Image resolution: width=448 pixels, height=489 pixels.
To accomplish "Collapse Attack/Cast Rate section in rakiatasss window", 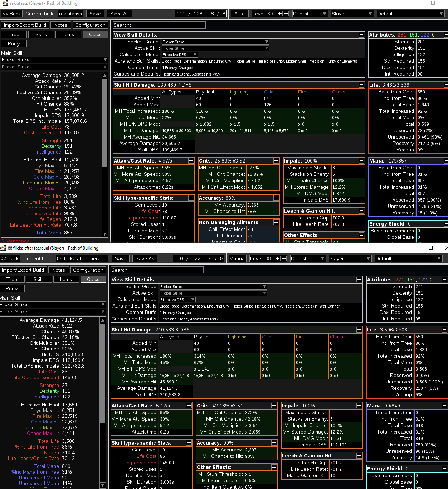I will [191, 161].
